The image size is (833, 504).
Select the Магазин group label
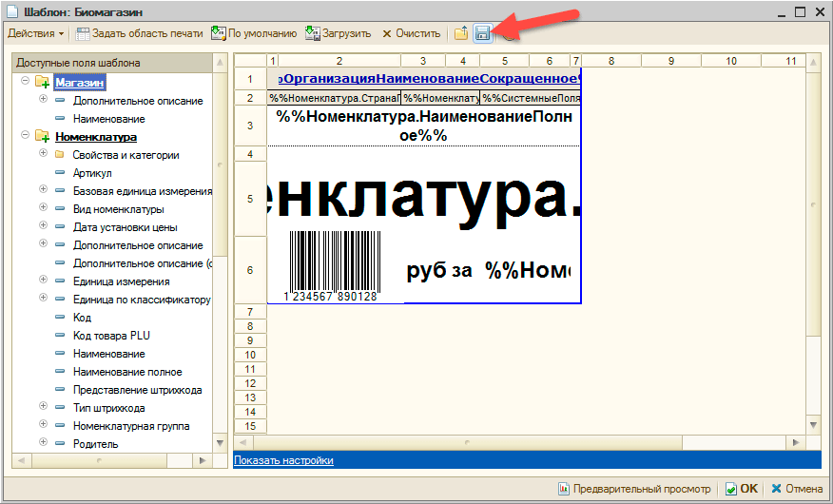point(80,83)
